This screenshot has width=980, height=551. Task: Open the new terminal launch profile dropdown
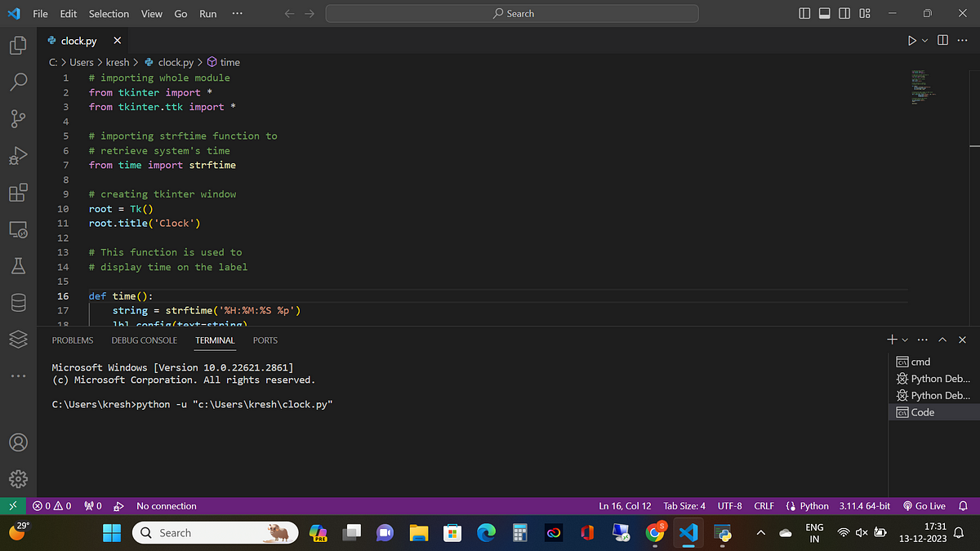click(x=905, y=340)
